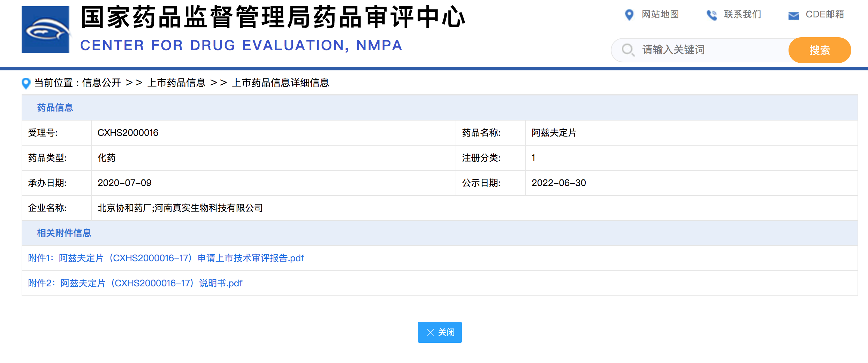
Task: Click the current location pin icon
Action: [x=26, y=83]
